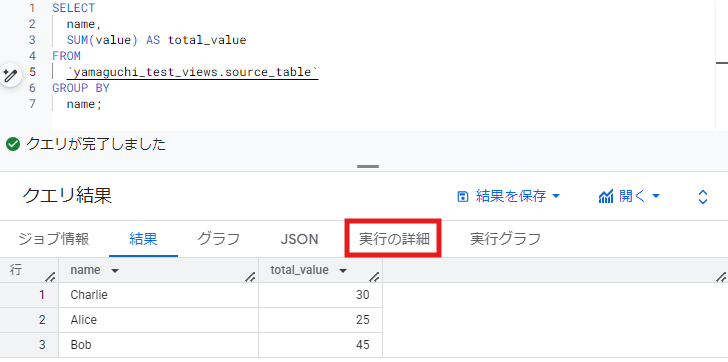Select the Charlie cell in results
The image size is (728, 362).
tap(158, 295)
